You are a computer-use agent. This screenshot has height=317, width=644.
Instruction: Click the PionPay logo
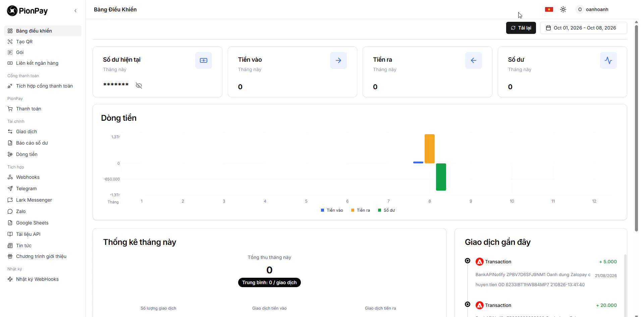click(x=28, y=11)
